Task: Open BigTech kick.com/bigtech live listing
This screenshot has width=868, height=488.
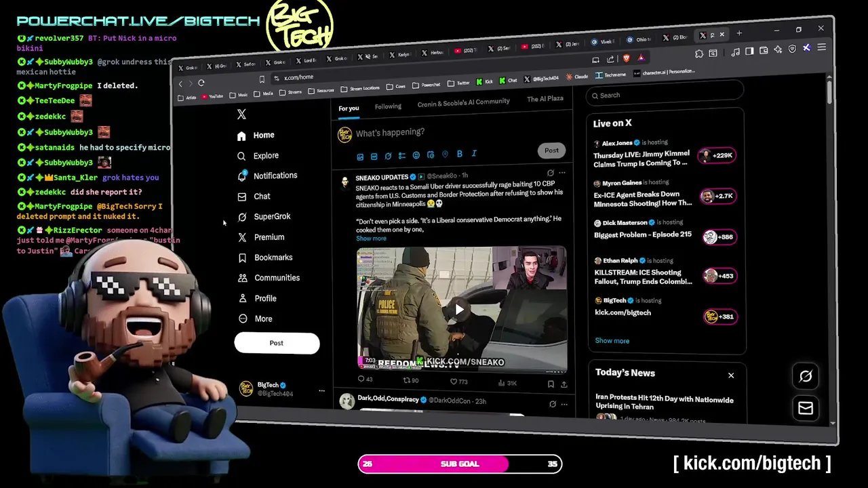Action: pos(665,312)
